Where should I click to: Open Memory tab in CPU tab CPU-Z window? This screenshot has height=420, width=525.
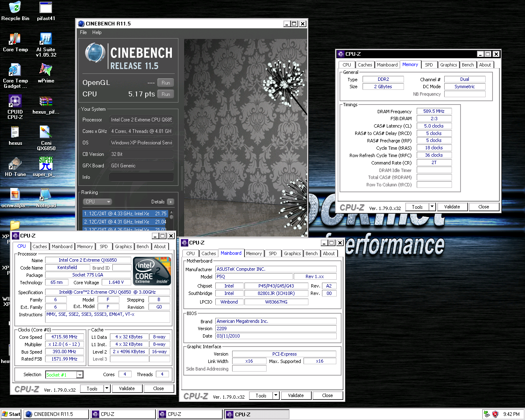coord(85,247)
